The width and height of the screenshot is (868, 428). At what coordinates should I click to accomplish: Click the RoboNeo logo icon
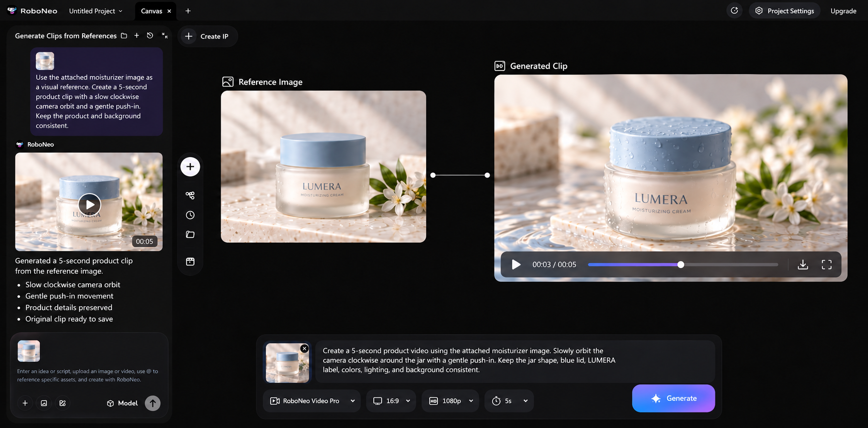click(x=12, y=10)
